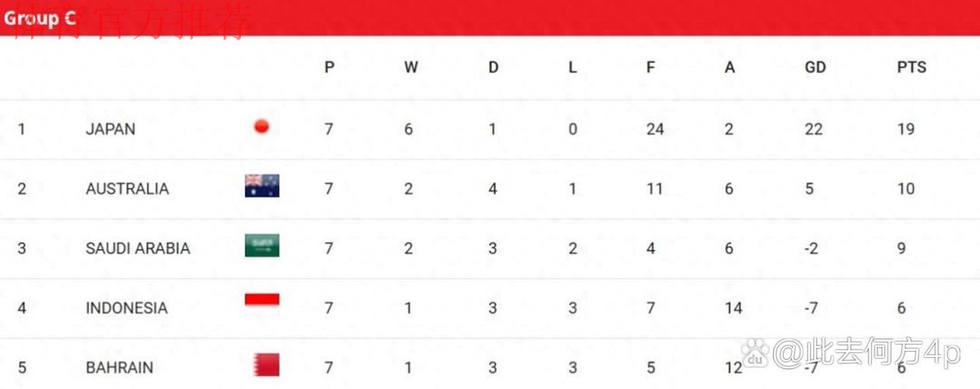Click the SAUDI ARABIA team name

pyautogui.click(x=138, y=248)
